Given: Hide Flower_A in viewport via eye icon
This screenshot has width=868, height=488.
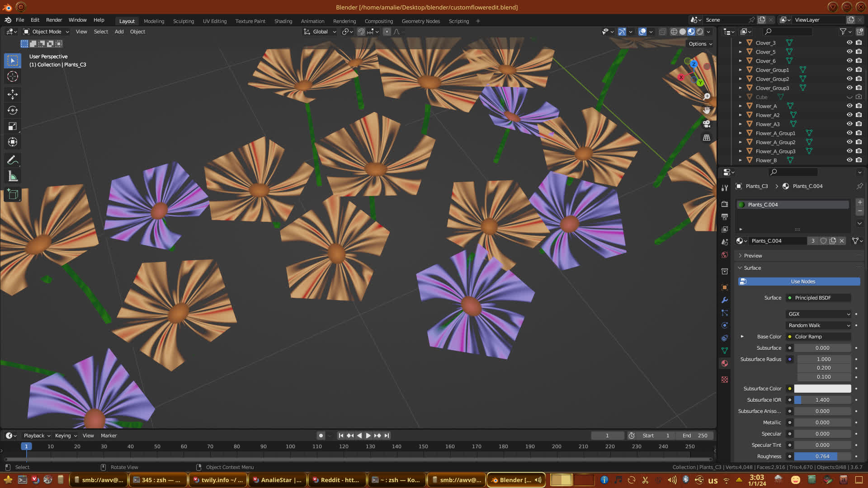Looking at the screenshot, I should pos(849,106).
